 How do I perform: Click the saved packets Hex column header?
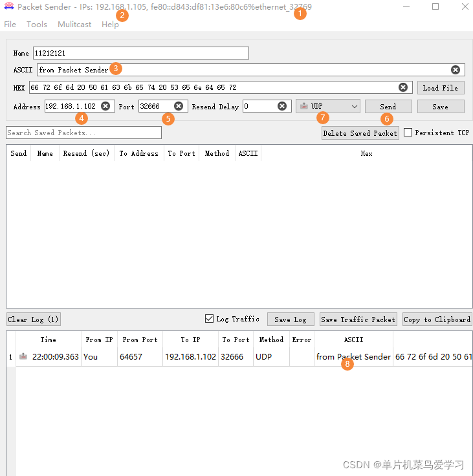(366, 153)
